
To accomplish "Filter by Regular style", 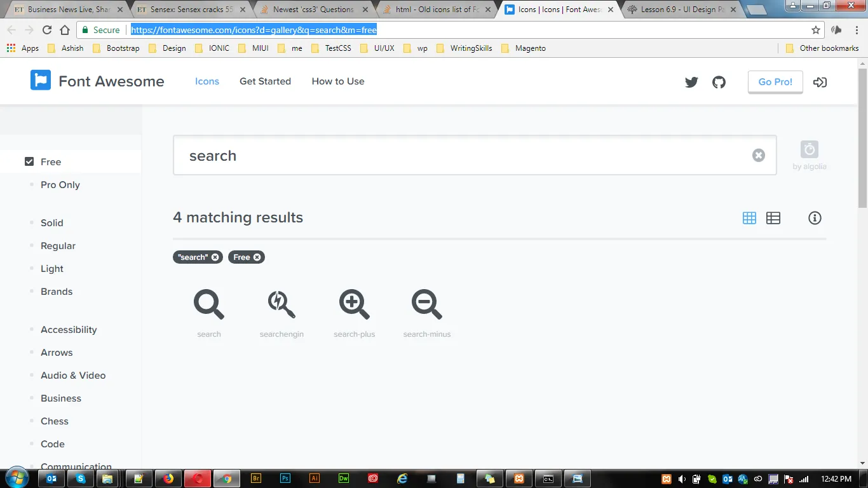I will coord(58,246).
